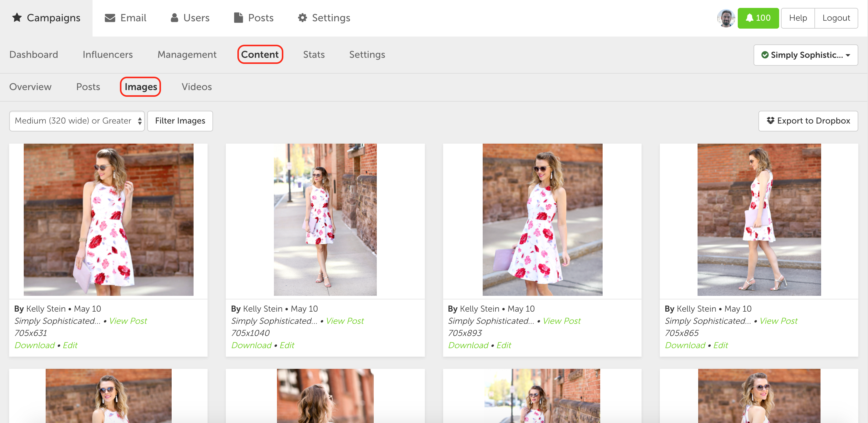
Task: Click the Posts document icon
Action: click(x=238, y=18)
